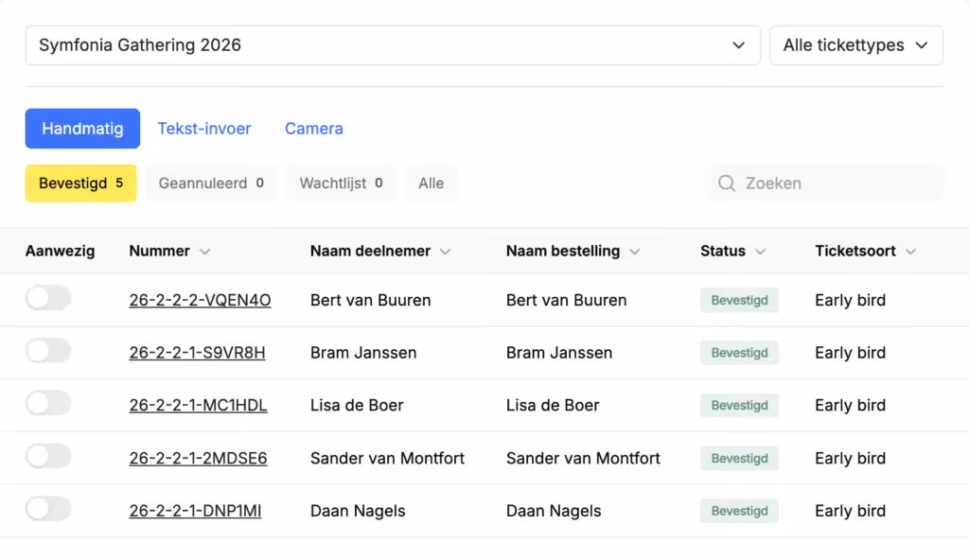This screenshot has height=560, width=969.
Task: Switch to the Tekst-invoer tab
Action: tap(204, 129)
